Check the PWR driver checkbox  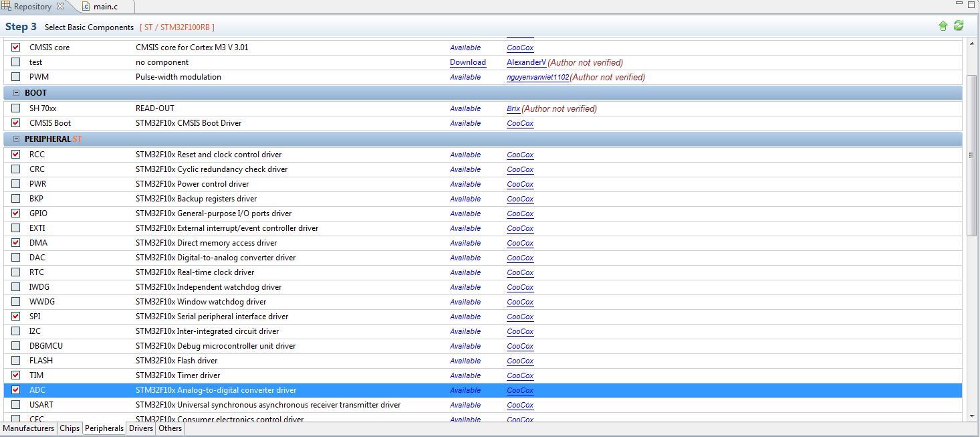click(x=16, y=184)
